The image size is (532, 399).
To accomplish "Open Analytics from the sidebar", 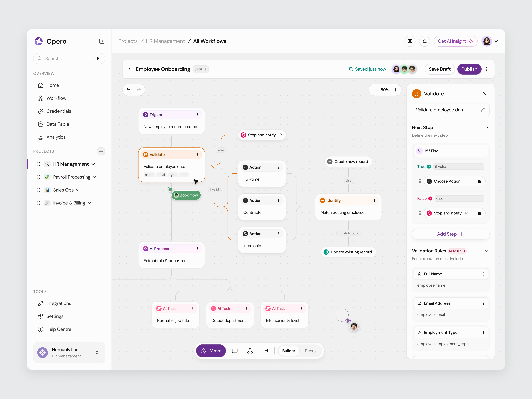I will [x=56, y=137].
